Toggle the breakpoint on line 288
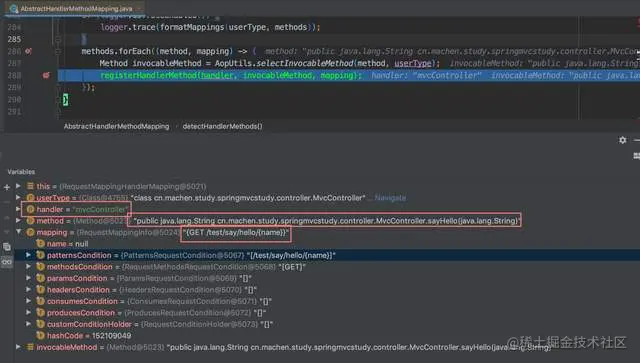The width and height of the screenshot is (640, 363). (x=46, y=75)
